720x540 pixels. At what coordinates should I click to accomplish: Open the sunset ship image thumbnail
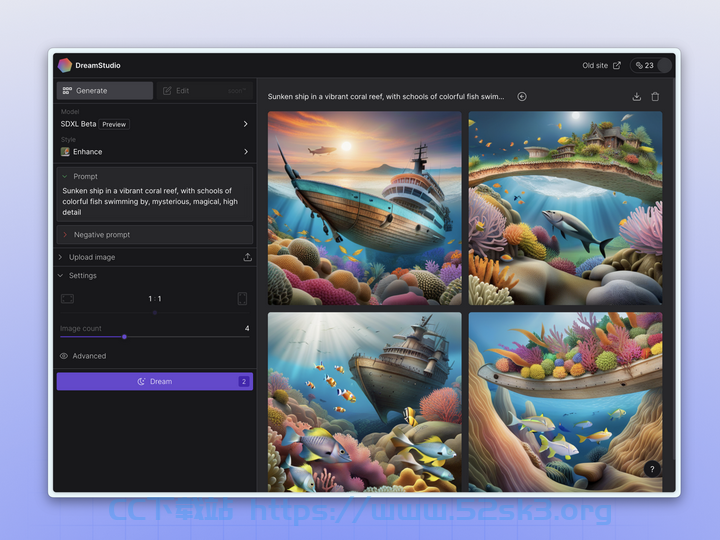[x=365, y=208]
